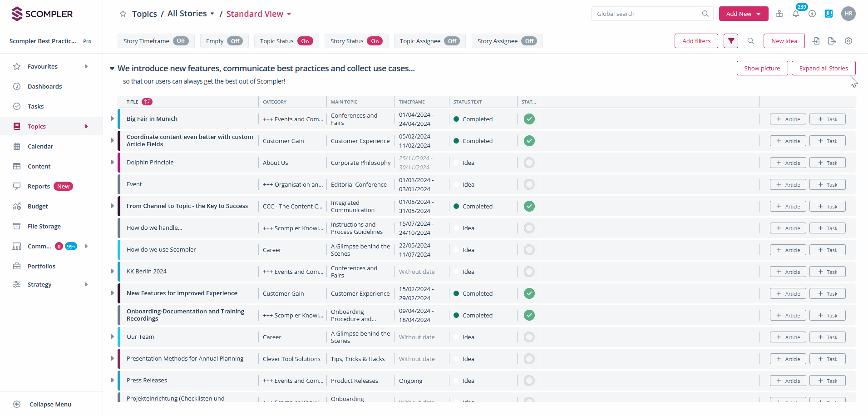Expand the Big Fair in Munich row
Image resolution: width=868 pixels, height=416 pixels.
(x=113, y=119)
